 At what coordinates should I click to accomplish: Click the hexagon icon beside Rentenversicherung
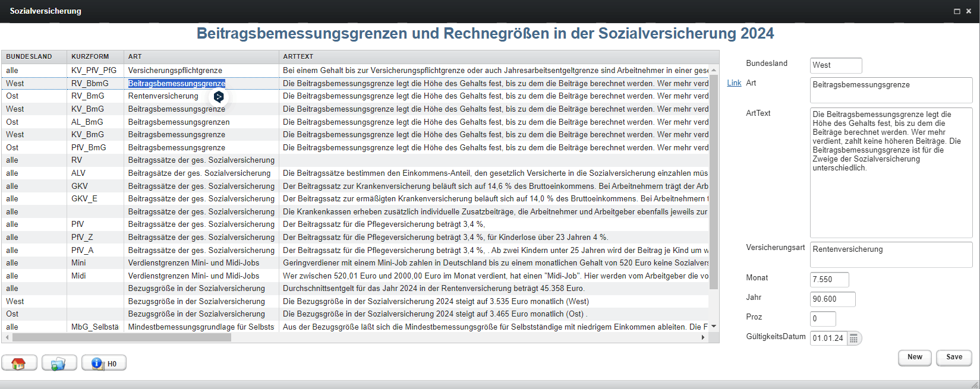219,96
